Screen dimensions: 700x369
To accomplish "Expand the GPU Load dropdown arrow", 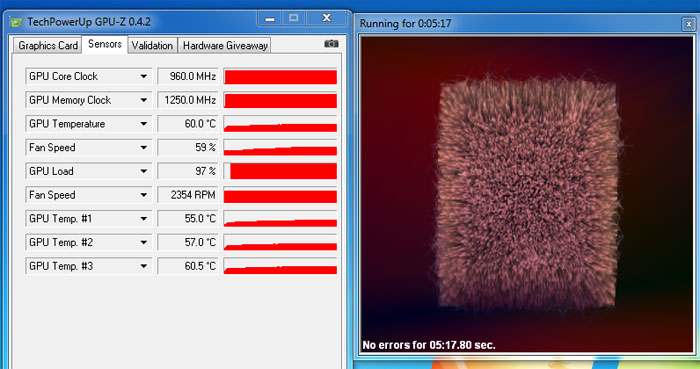I will click(x=143, y=171).
